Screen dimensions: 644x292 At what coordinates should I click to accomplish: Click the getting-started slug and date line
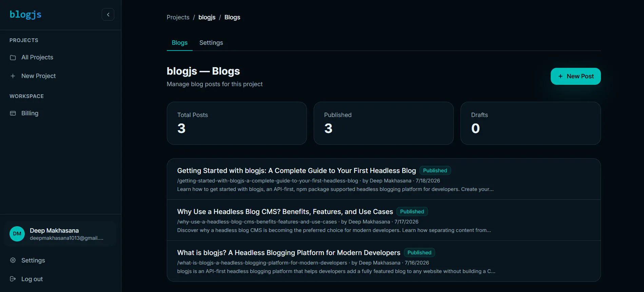point(309,181)
